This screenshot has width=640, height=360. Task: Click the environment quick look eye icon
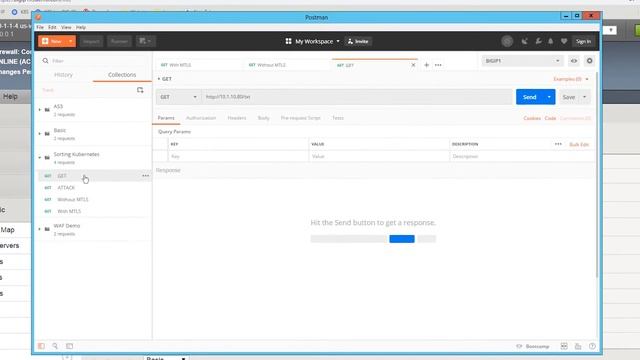(573, 61)
